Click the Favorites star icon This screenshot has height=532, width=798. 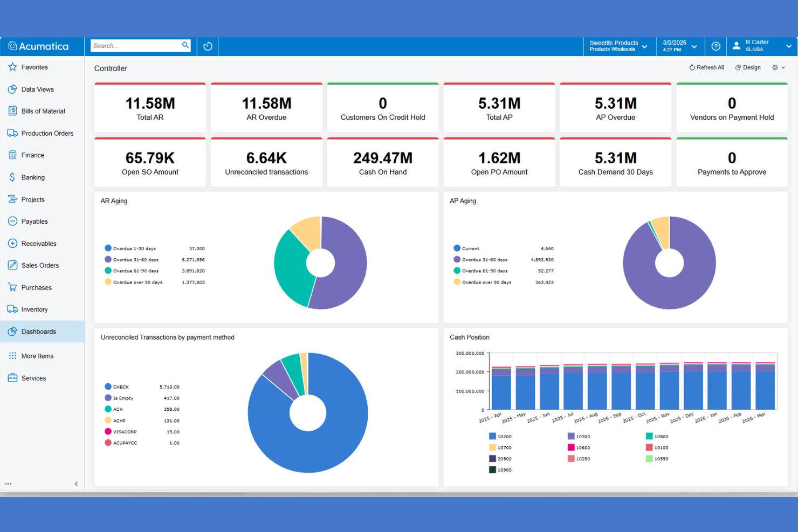tap(12, 67)
